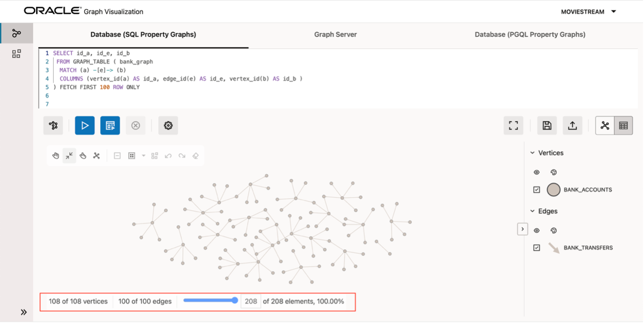Screen dimensions: 644x324
Task: Switch to the Graph Server tab
Action: pyautogui.click(x=335, y=34)
